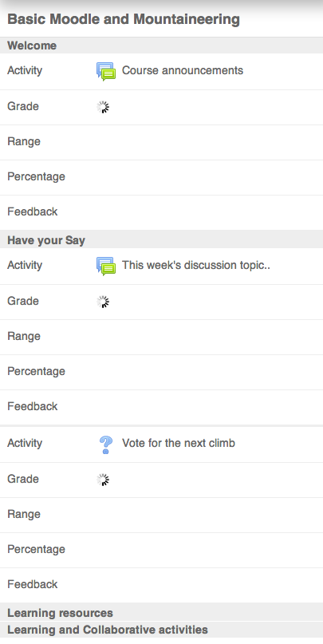Viewport: 323px width, 644px height.
Task: Click the grade loading spinner under Course announcements
Action: click(103, 107)
